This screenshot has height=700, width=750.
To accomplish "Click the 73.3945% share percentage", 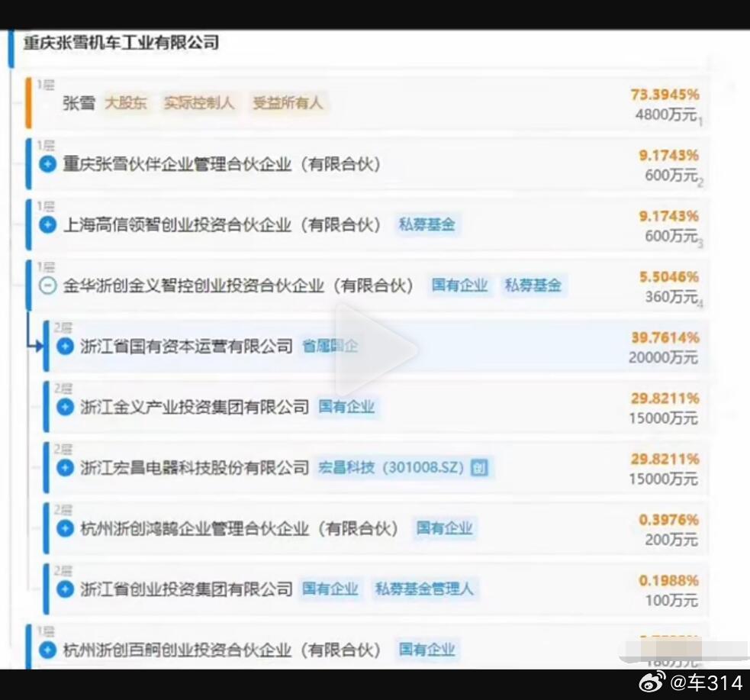I will [x=665, y=95].
